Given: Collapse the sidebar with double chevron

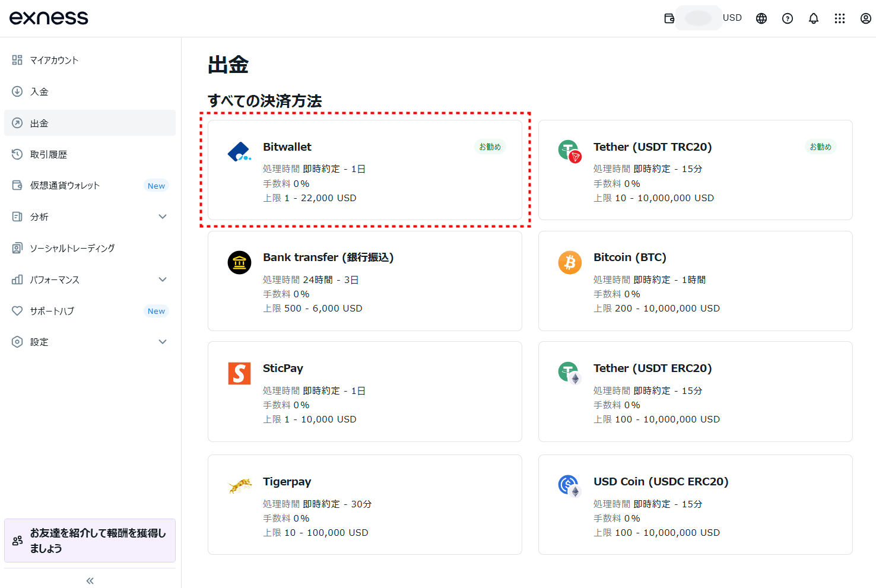Looking at the screenshot, I should pos(90,581).
